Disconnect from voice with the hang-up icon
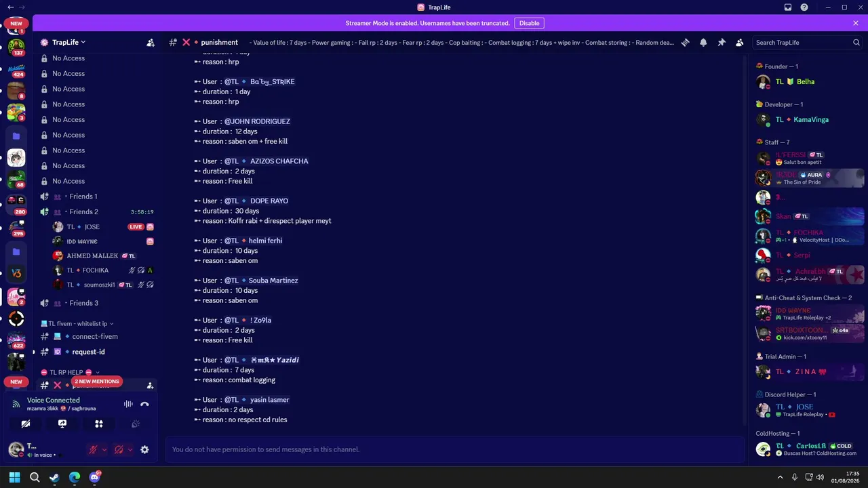 coord(144,404)
